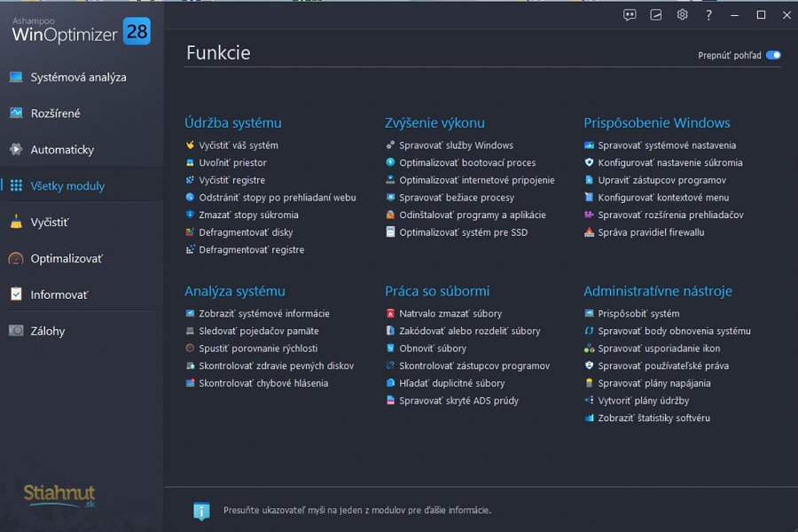Click the Administratívne nástroje heading

pos(658,291)
